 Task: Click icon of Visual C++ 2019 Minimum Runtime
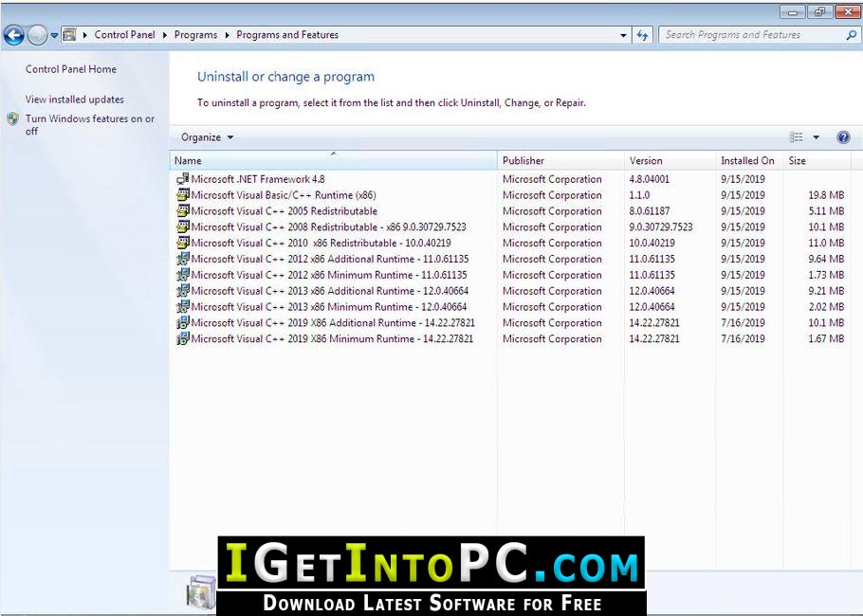pos(183,338)
